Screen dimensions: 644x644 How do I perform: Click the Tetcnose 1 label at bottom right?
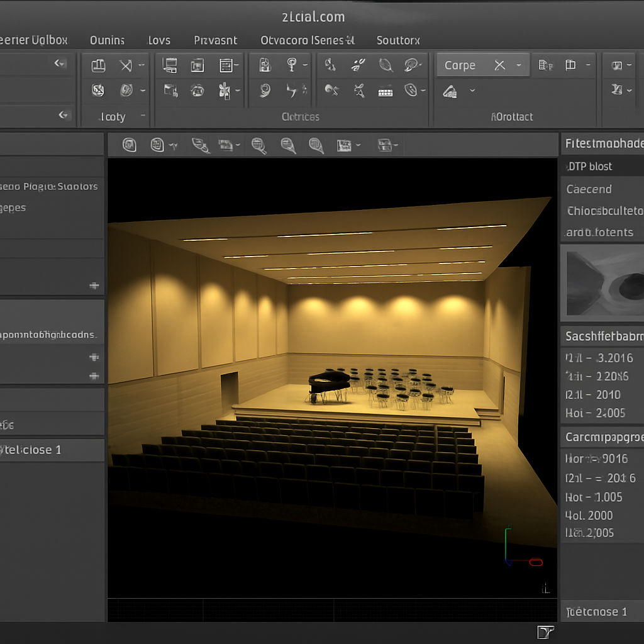pos(596,611)
